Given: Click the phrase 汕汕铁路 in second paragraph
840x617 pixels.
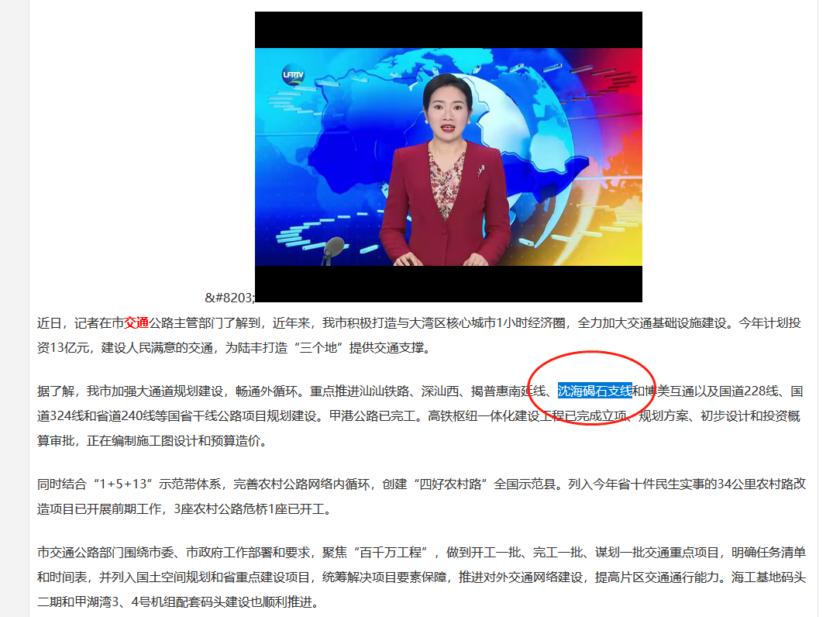Looking at the screenshot, I should (384, 391).
